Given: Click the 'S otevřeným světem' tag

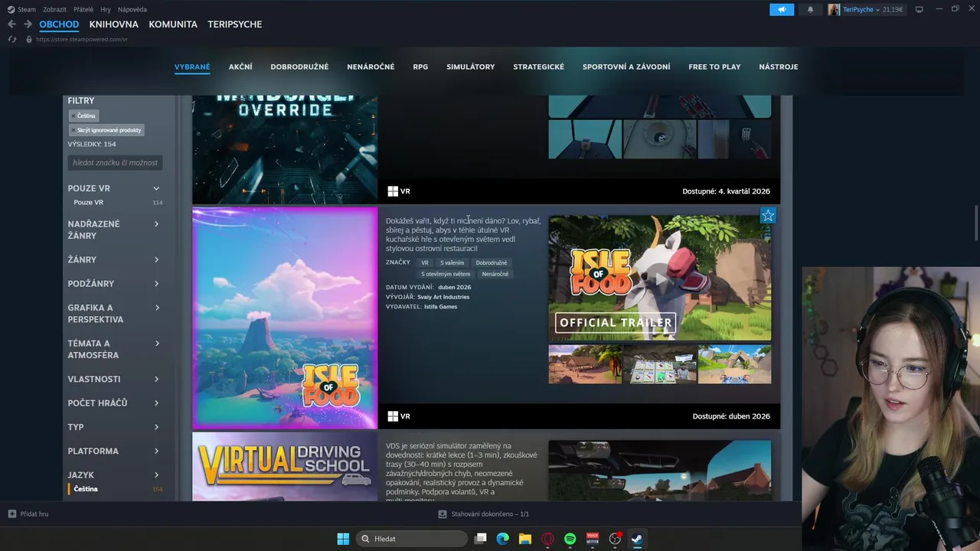Looking at the screenshot, I should coord(446,274).
